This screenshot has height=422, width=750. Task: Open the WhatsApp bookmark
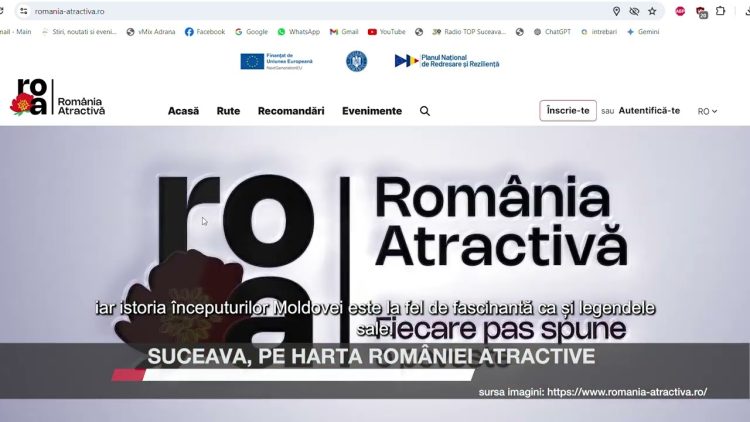298,32
